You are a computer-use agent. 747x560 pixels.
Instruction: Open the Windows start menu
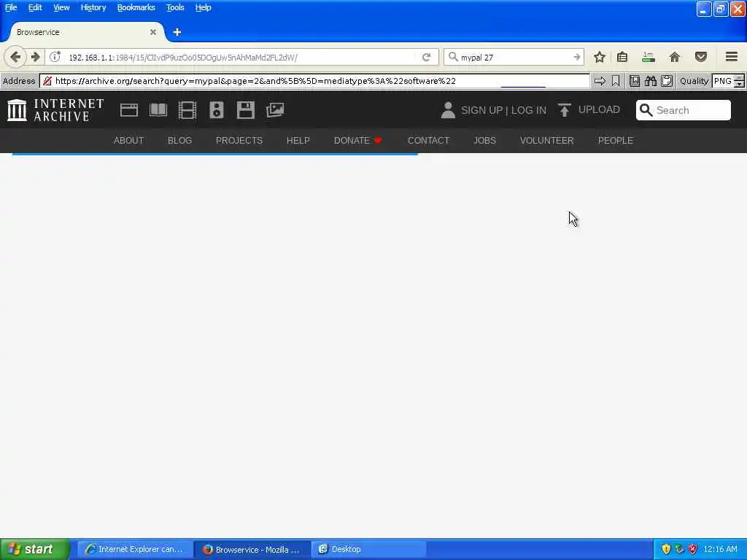pyautogui.click(x=35, y=550)
